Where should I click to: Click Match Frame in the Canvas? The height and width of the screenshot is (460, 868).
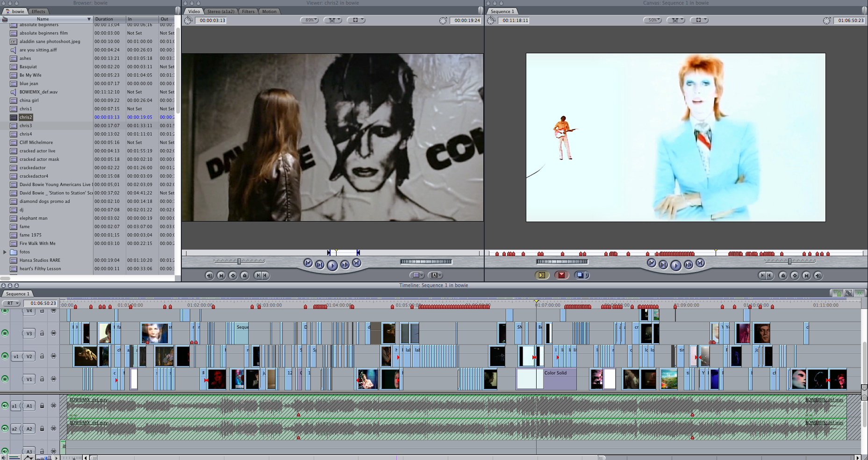pyautogui.click(x=818, y=275)
